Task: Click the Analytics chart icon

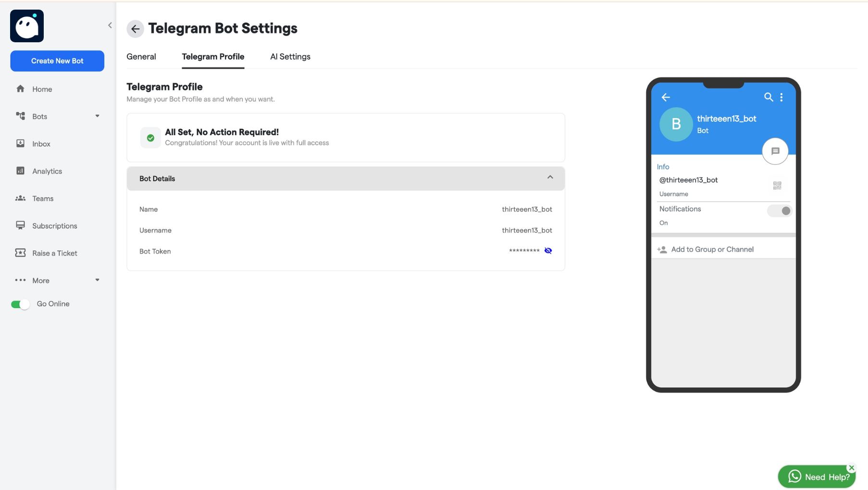Action: click(20, 171)
